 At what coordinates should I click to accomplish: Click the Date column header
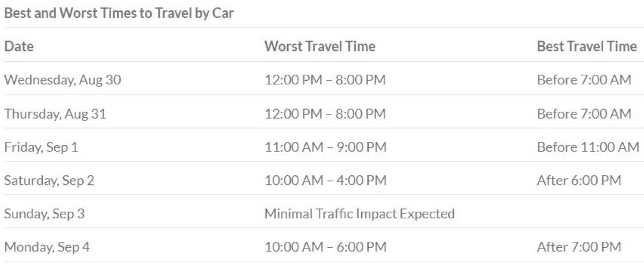[x=19, y=47]
